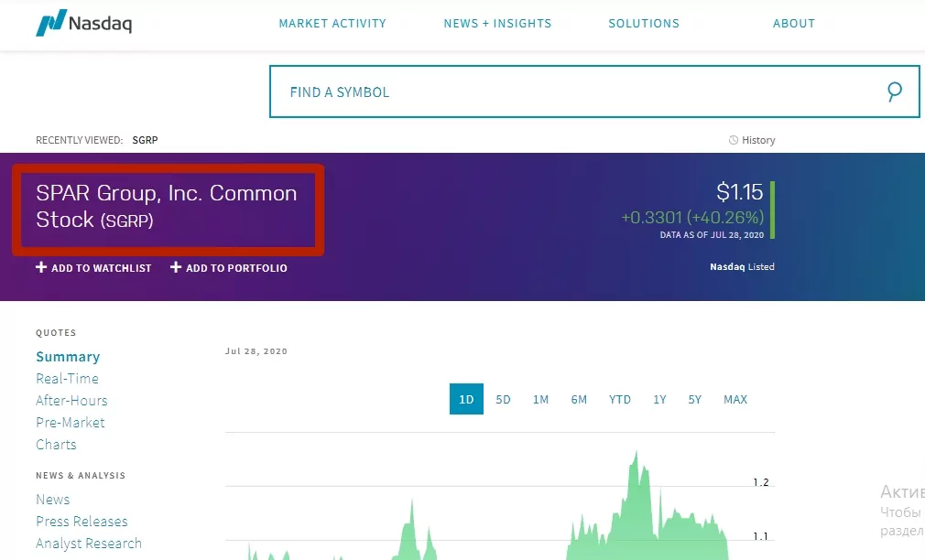
Task: Open the News + Insights menu
Action: pos(497,24)
